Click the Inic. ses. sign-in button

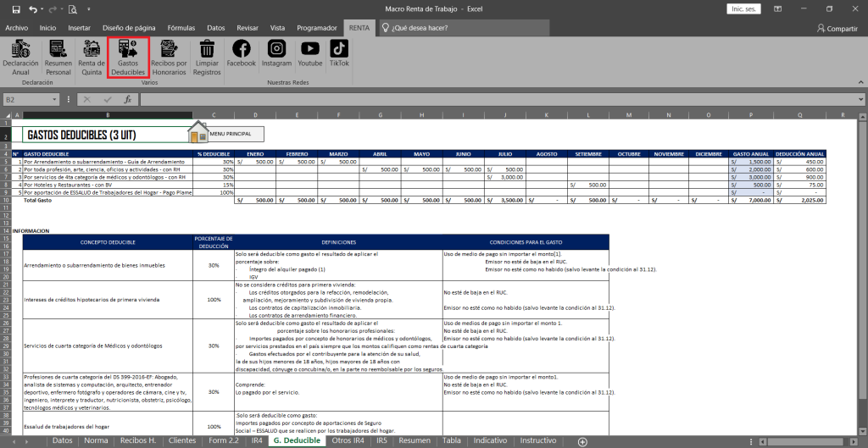(743, 8)
